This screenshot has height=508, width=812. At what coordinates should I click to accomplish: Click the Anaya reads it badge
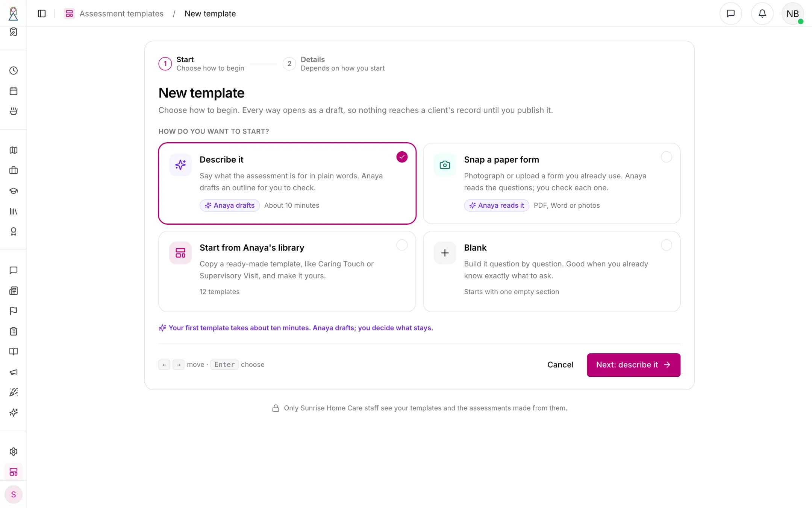pyautogui.click(x=497, y=205)
